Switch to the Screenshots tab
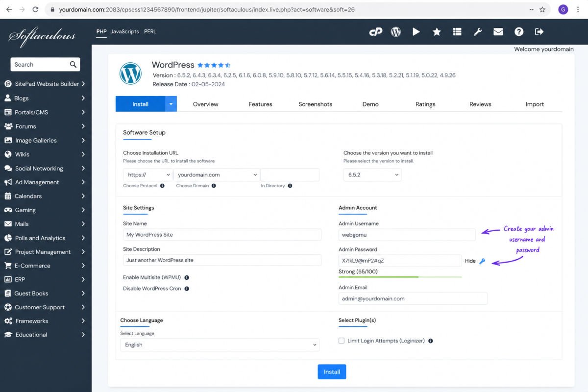588x392 pixels. click(316, 104)
